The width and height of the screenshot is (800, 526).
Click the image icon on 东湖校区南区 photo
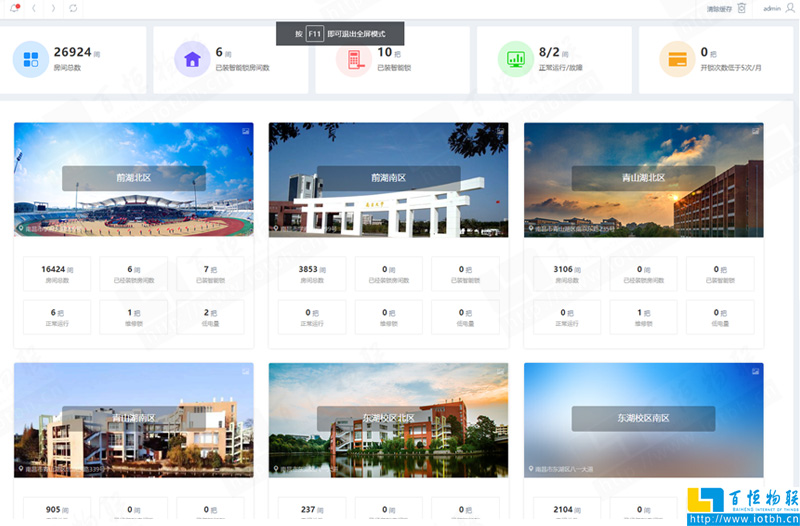755,371
